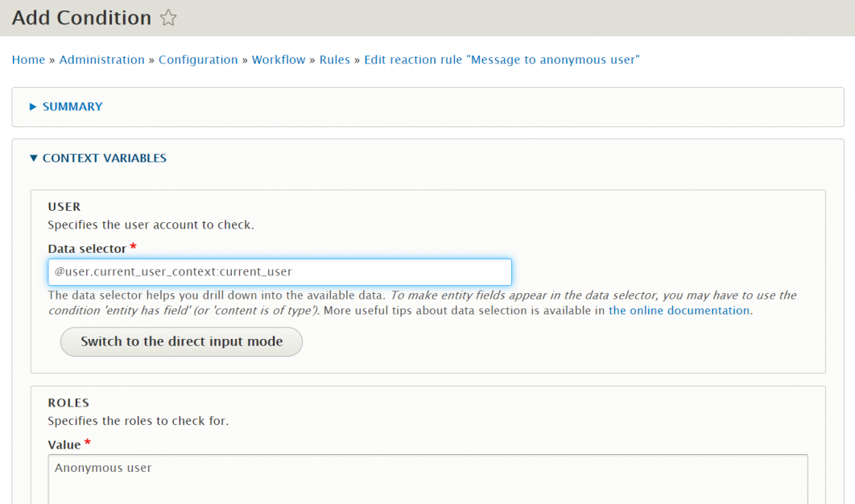Go to Configuration from the breadcrumb
This screenshot has height=504, width=855.
pos(198,60)
